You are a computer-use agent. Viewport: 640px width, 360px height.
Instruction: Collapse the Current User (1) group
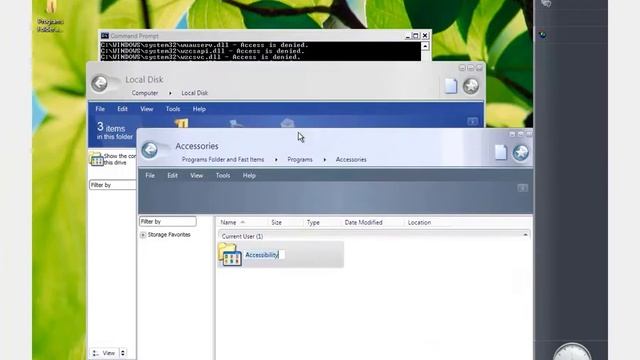point(525,235)
